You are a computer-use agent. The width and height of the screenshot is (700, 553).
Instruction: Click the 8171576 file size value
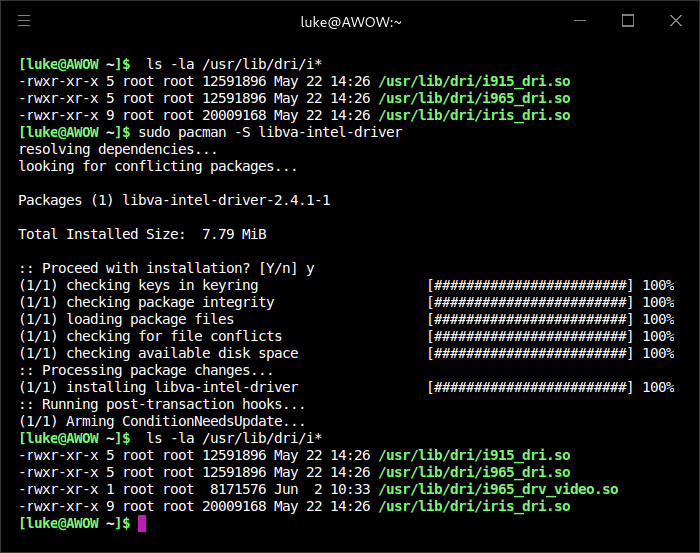point(238,490)
